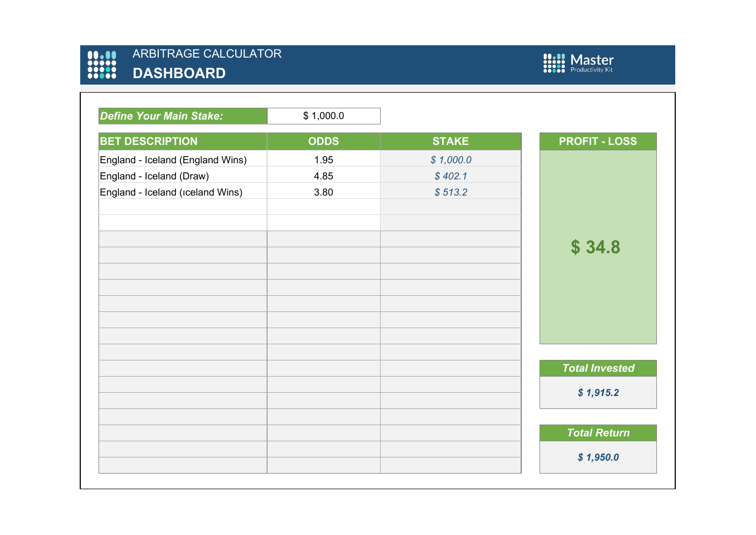Click the Master Productivity Kit logo
756x535 pixels.
tap(578, 63)
